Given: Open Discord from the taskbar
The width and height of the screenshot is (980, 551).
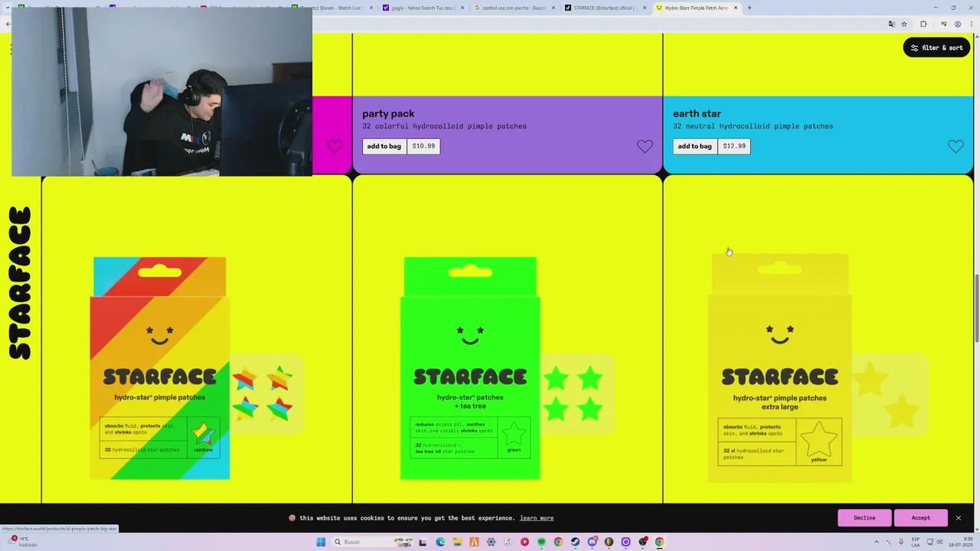Looking at the screenshot, I should click(592, 542).
